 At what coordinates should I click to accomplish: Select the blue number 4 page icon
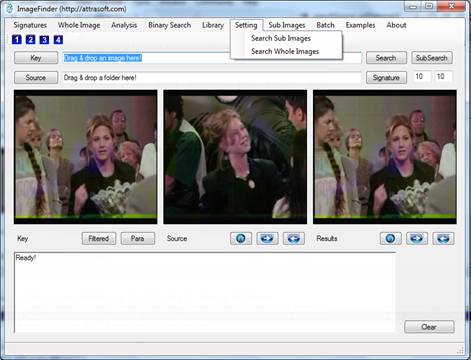(58, 40)
